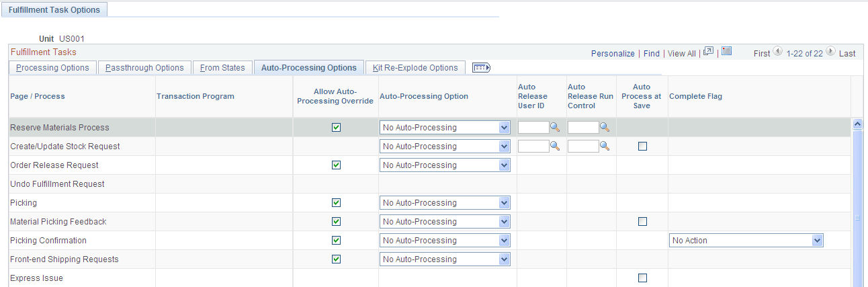The height and width of the screenshot is (287, 868).
Task: Click the Unit value US001
Action: 72,39
